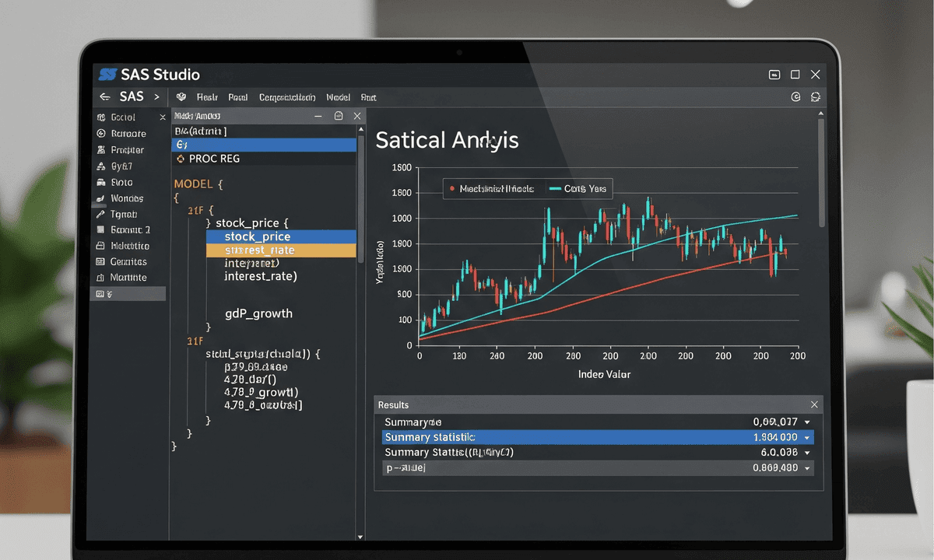Screen dimensions: 934x560
Task: Select the PROC REG icon in the code panel
Action: [180, 158]
